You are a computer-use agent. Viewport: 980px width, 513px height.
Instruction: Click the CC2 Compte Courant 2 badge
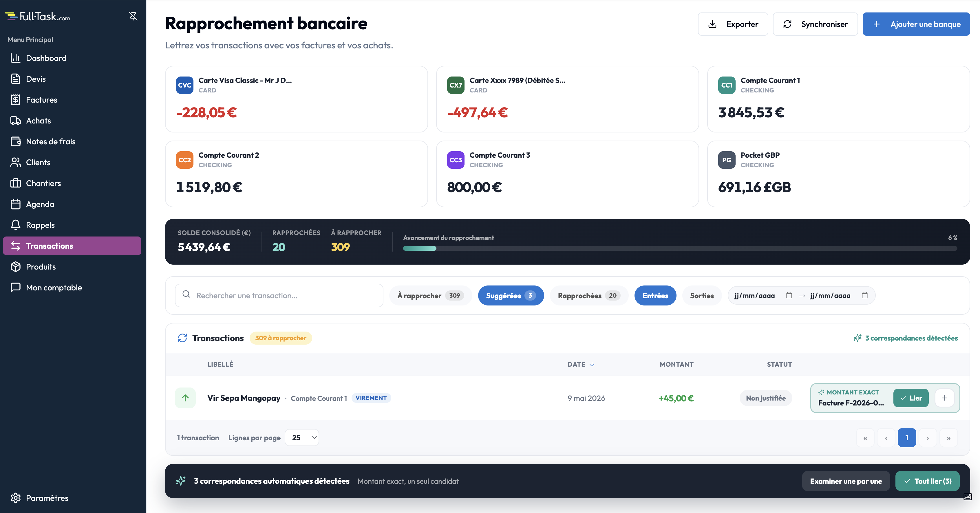(x=184, y=160)
